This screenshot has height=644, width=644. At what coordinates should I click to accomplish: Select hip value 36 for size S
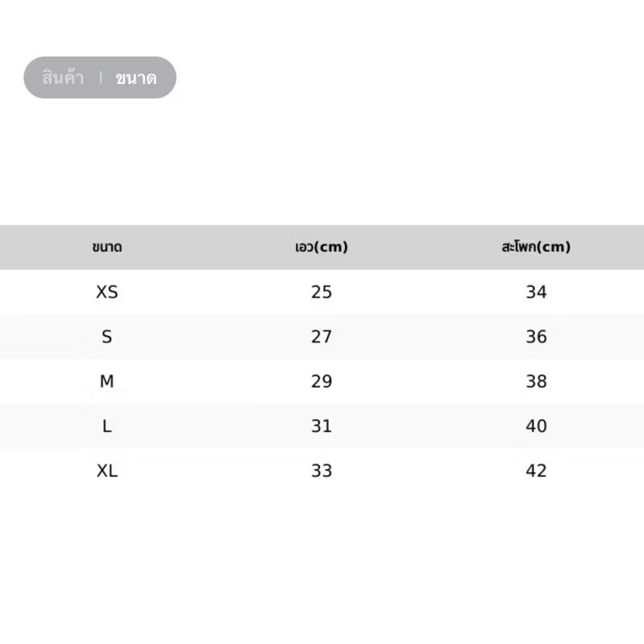(x=536, y=337)
